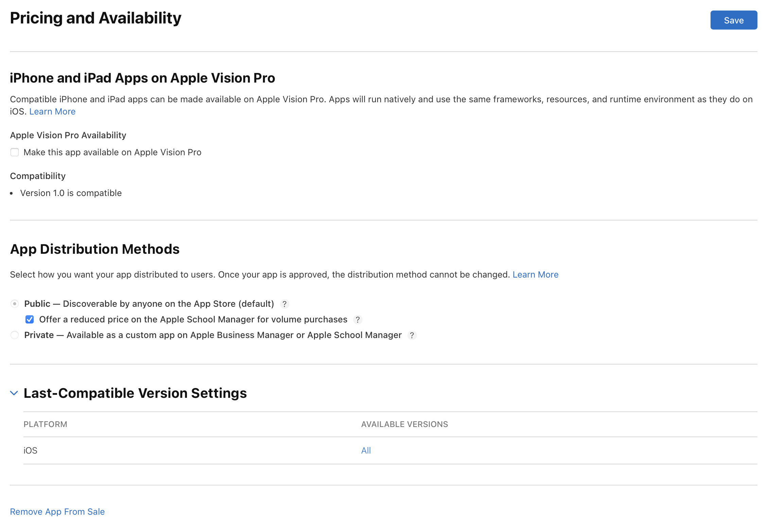The image size is (770, 532).
Task: Open help for Apple School Manager reduced pricing
Action: pos(358,320)
